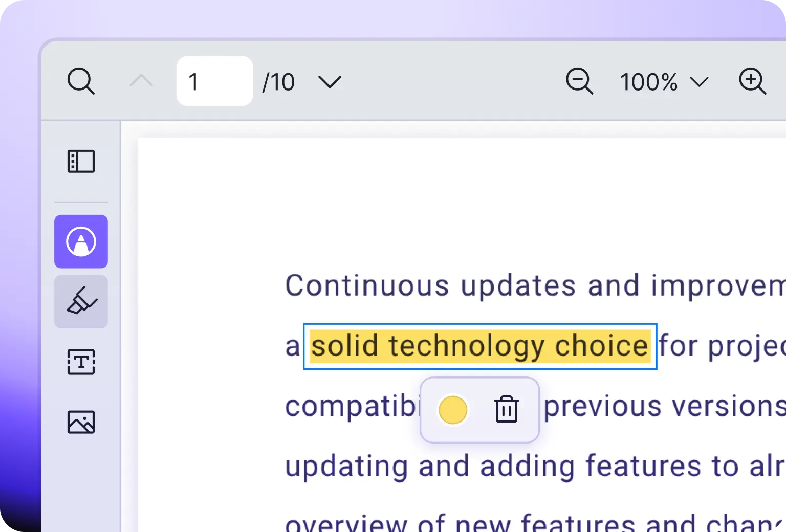Toggle the active annotation mode button
786x532 pixels.
pyautogui.click(x=81, y=241)
